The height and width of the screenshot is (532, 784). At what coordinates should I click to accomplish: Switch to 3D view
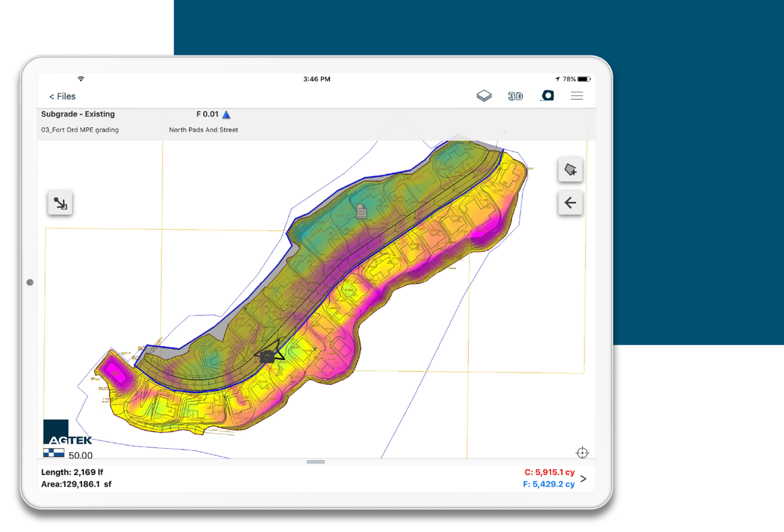coord(515,95)
